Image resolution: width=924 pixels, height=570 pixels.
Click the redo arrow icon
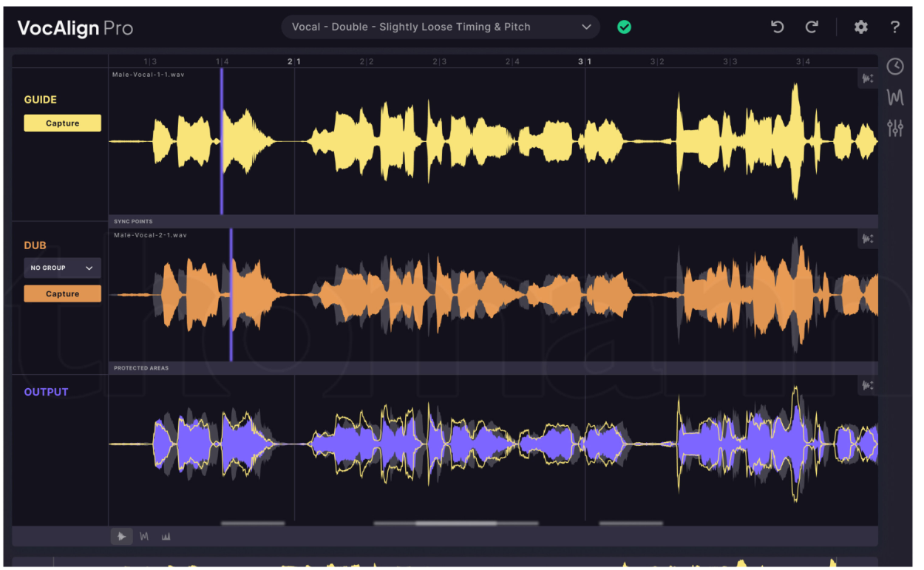point(812,27)
